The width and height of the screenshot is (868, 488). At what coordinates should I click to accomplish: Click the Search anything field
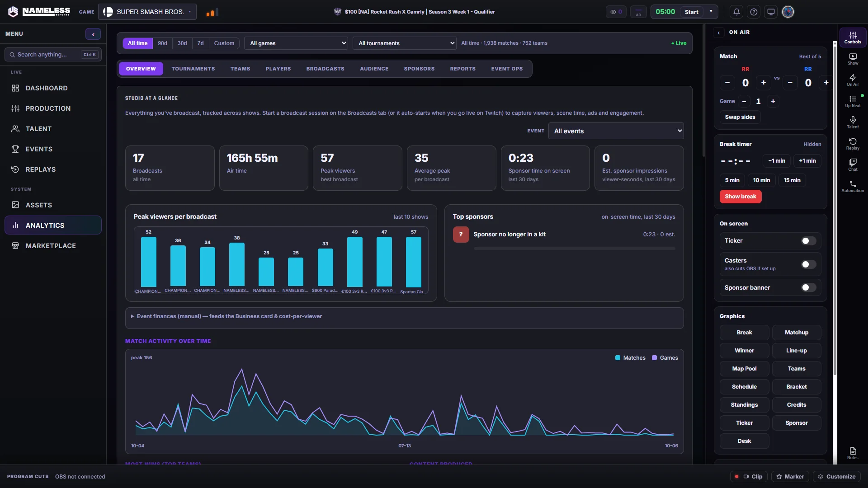pyautogui.click(x=53, y=55)
